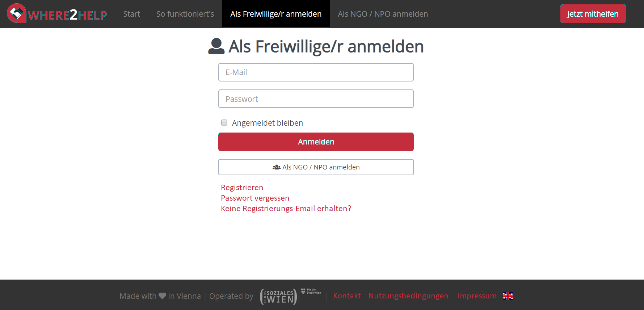Submit login via 'Anmelden' button
Image resolution: width=644 pixels, height=310 pixels.
pyautogui.click(x=316, y=142)
